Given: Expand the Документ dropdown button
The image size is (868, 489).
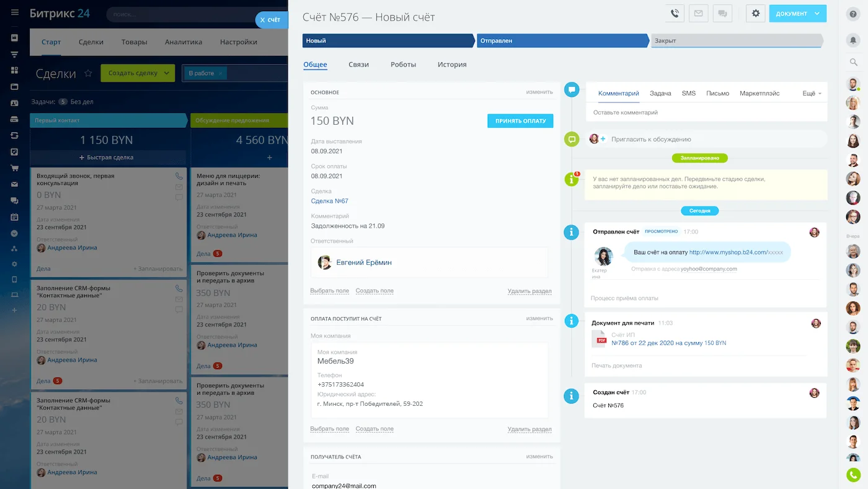Looking at the screenshot, I should (x=817, y=13).
